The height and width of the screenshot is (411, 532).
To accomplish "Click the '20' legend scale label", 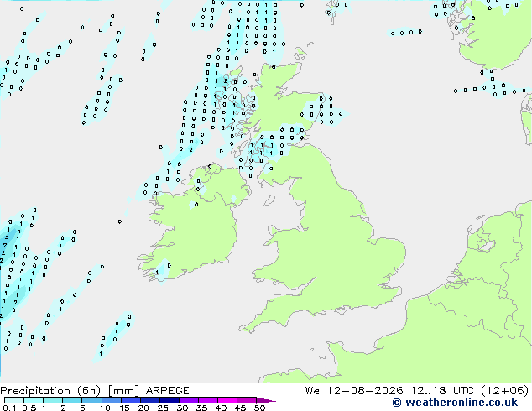I will tap(143, 408).
